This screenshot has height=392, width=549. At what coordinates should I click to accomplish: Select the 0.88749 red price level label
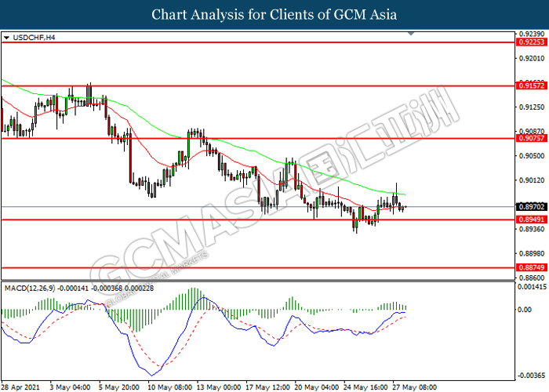pyautogui.click(x=532, y=268)
